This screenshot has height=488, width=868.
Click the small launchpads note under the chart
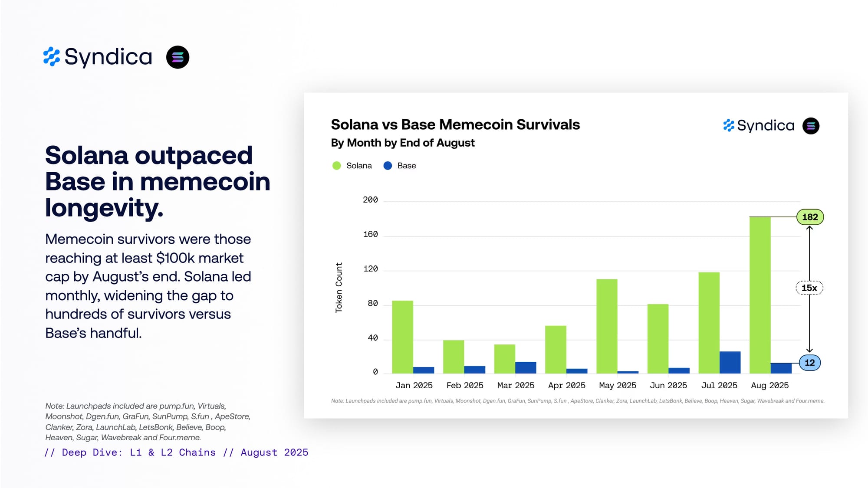click(578, 401)
